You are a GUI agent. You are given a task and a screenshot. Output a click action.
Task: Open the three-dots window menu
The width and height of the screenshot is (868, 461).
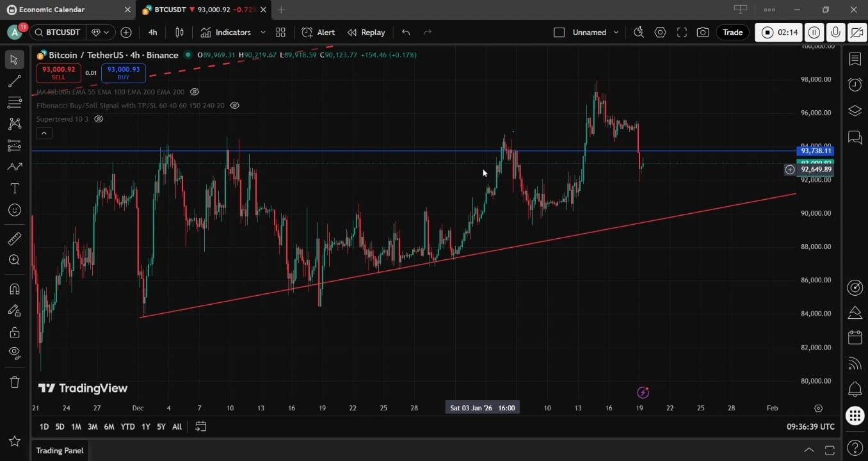point(769,10)
